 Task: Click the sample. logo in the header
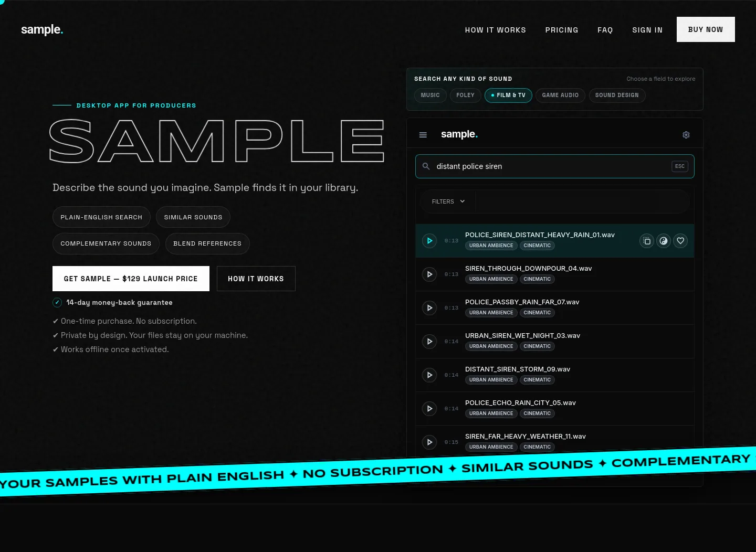(42, 30)
